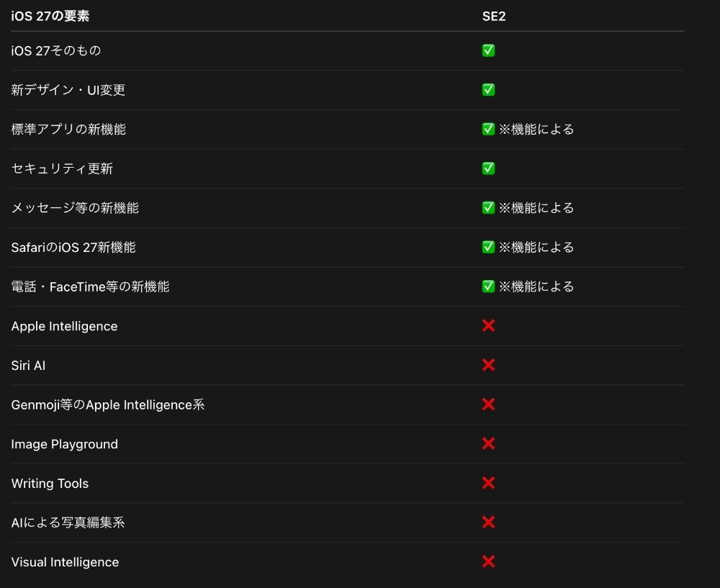720x588 pixels.
Task: Select the Apple Intelligence row label
Action: click(x=64, y=326)
